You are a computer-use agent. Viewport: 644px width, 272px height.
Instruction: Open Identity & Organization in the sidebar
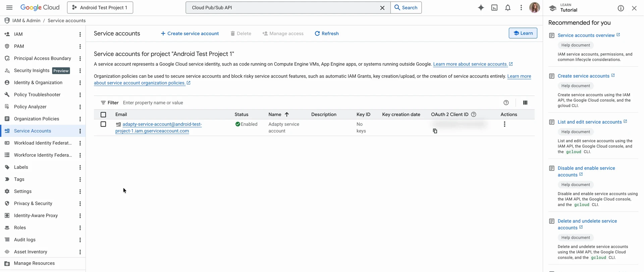pos(39,82)
